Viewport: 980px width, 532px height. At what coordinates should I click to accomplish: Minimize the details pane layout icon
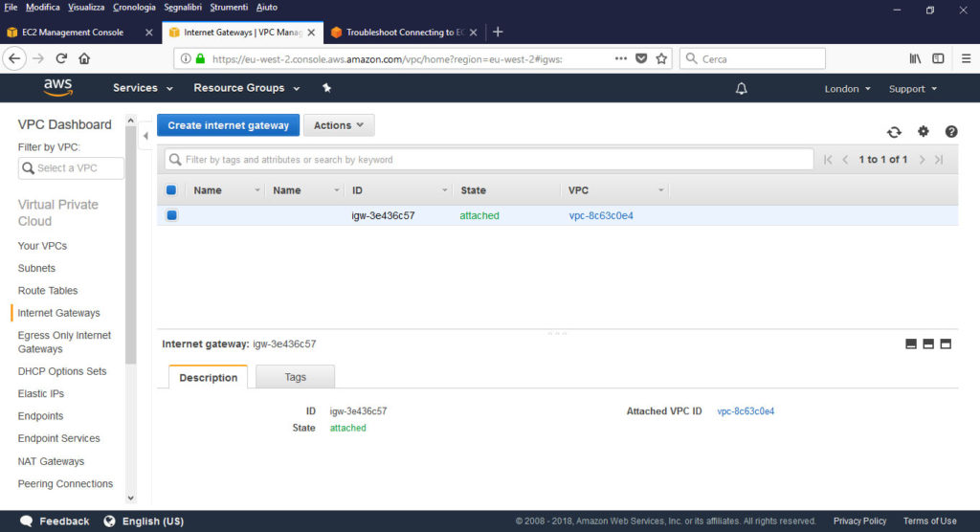911,344
